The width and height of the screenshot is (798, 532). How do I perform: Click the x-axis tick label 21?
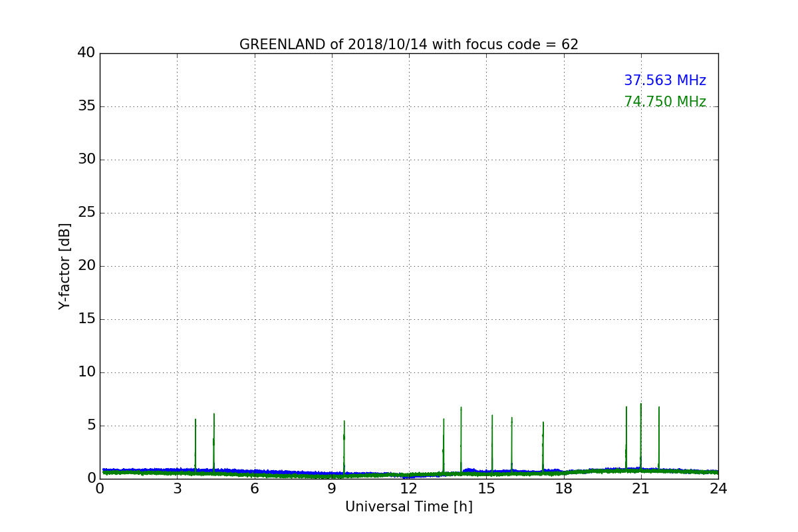click(x=641, y=489)
